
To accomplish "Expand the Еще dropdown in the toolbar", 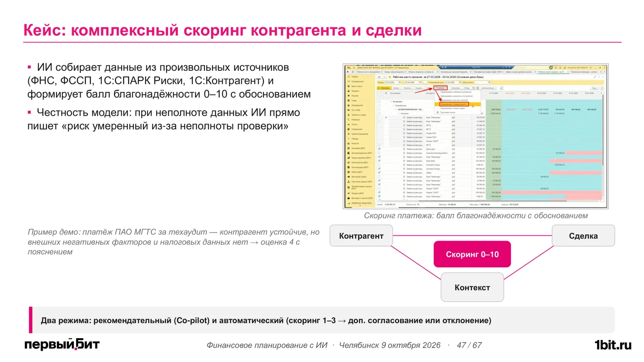I will [x=594, y=88].
